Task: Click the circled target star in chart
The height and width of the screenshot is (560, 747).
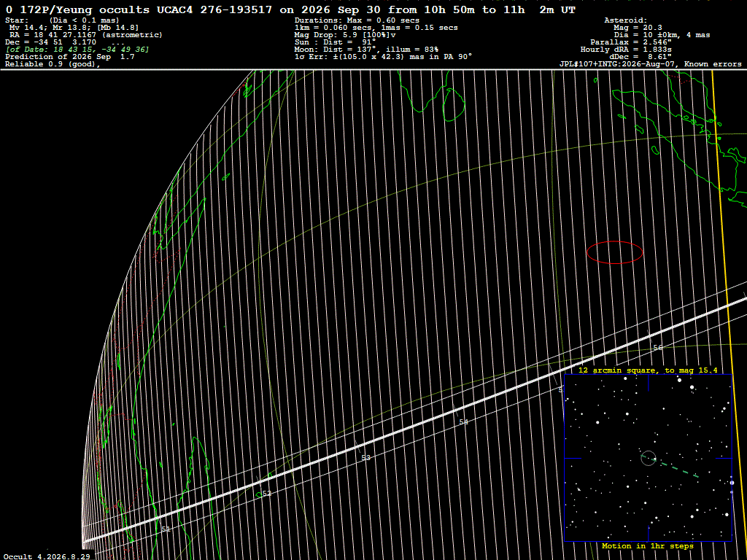Action: point(649,458)
